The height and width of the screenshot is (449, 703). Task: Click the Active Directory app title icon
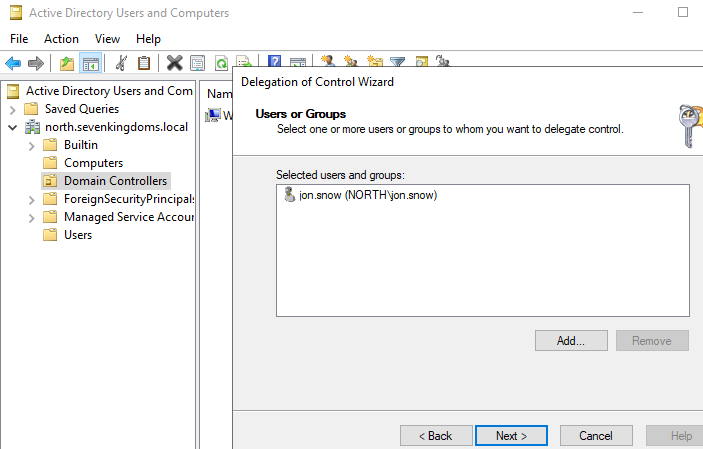(x=16, y=13)
